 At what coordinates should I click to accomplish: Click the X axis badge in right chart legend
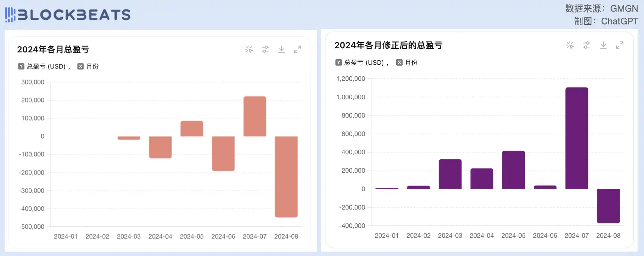399,62
